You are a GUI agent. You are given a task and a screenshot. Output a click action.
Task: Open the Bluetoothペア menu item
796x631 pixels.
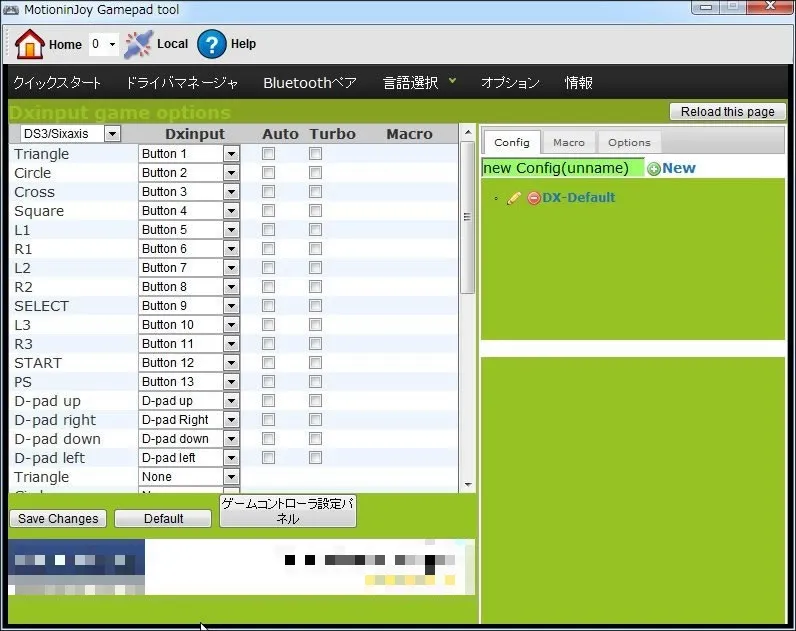pyautogui.click(x=310, y=83)
